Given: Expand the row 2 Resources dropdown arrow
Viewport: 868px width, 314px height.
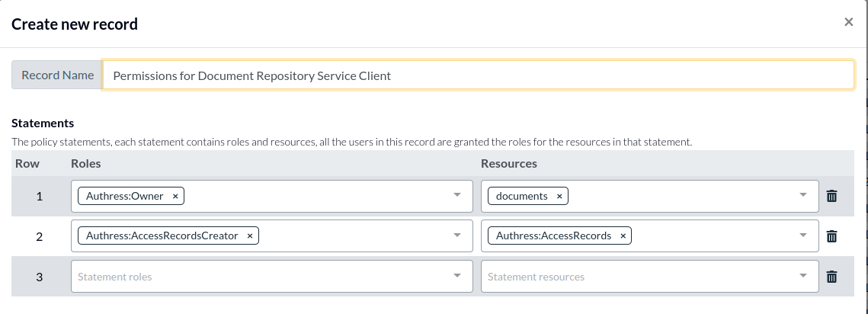Looking at the screenshot, I should 803,236.
